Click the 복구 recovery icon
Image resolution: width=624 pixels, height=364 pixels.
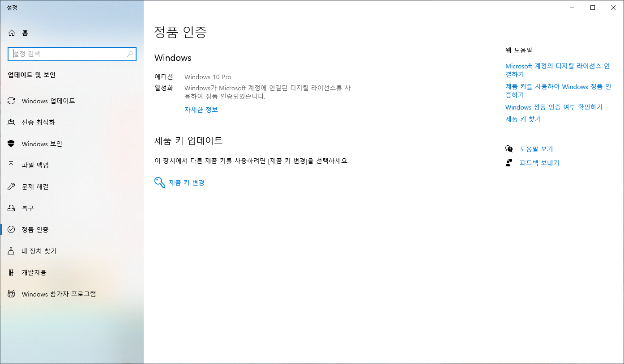(12, 208)
